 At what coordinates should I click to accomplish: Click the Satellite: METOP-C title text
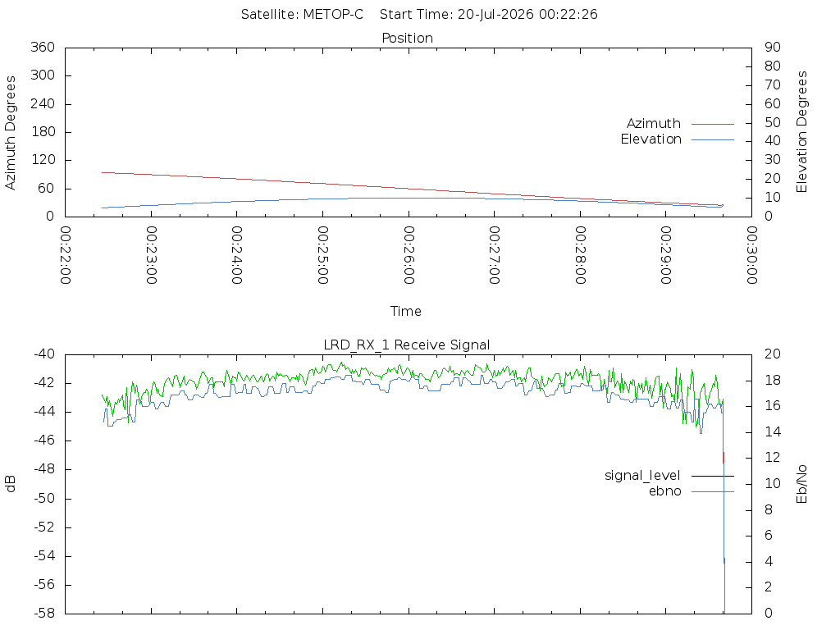(x=302, y=15)
